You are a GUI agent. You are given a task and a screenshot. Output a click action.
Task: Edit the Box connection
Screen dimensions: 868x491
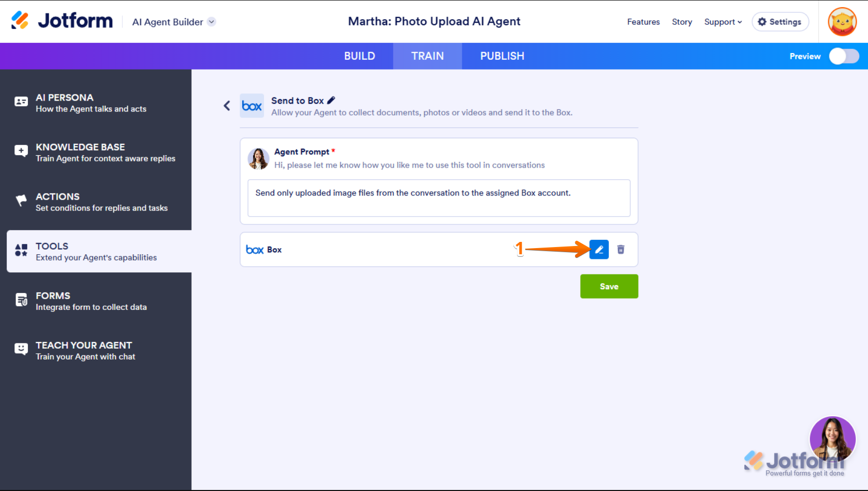point(599,250)
